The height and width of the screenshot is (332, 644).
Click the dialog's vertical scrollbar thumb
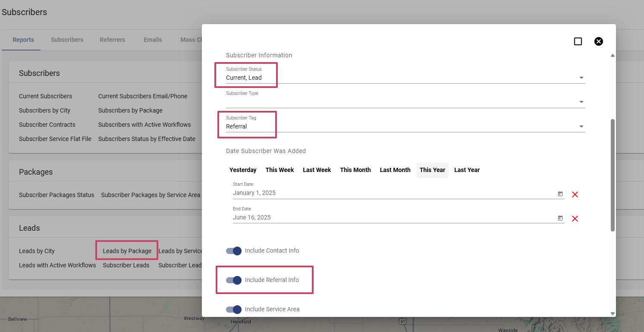tap(613, 175)
